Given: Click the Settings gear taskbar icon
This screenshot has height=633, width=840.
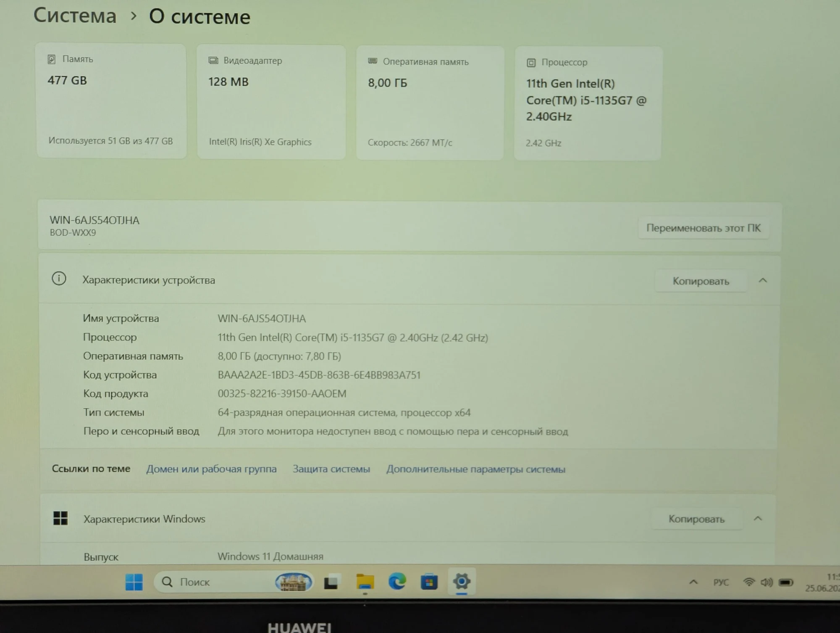Looking at the screenshot, I should 461,582.
